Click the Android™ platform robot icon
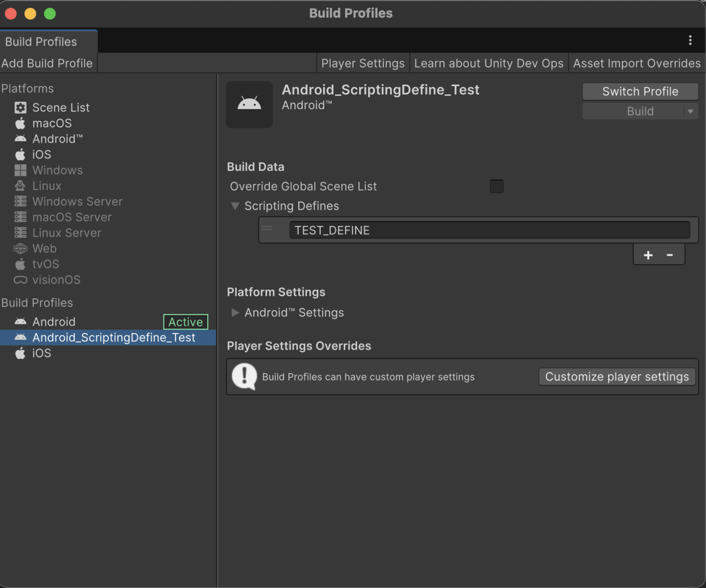The height and width of the screenshot is (588, 706). (21, 139)
